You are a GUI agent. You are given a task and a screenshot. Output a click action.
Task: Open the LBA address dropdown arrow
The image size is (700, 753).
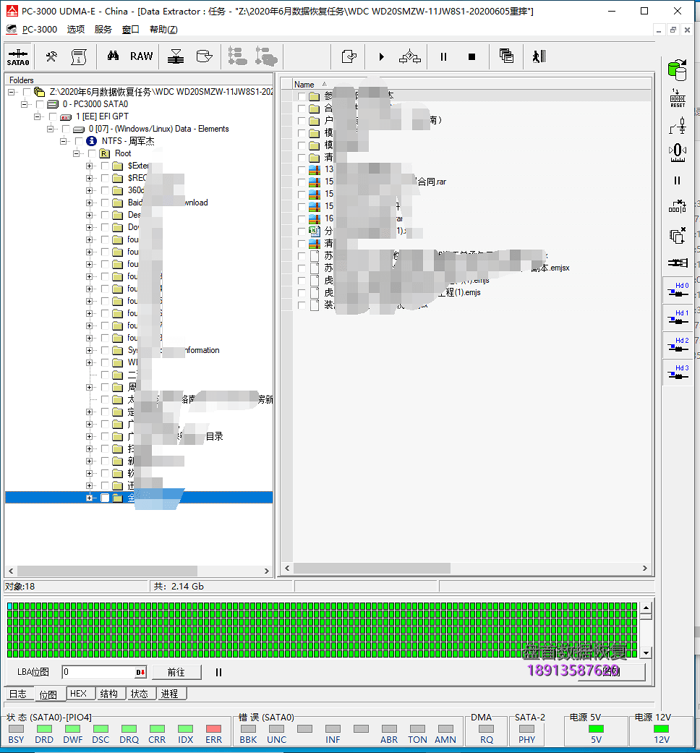point(141,672)
